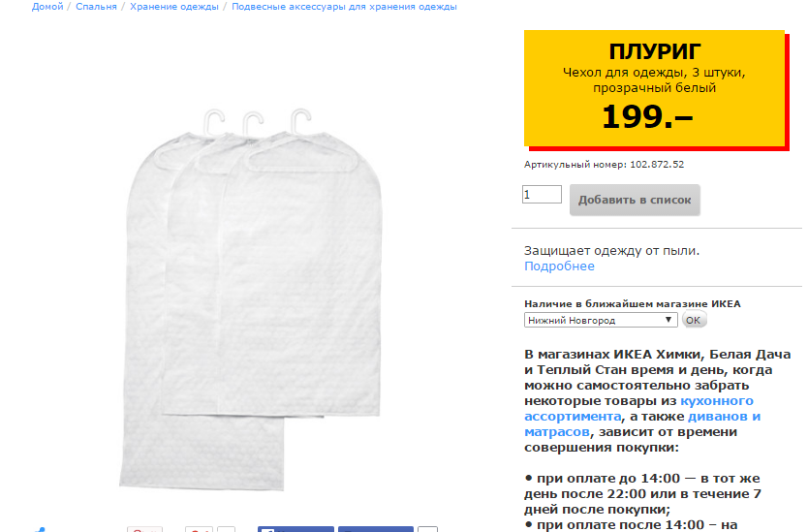Image resolution: width=808 pixels, height=532 pixels.
Task: Open Подвесные аксессуары для хранения одежды breadcrumb
Action: 344,7
